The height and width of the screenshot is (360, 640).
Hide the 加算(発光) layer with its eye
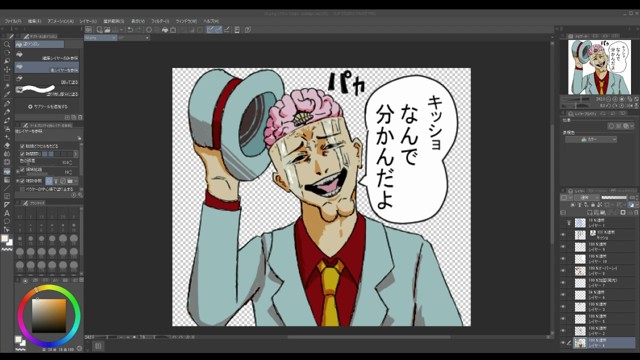[563, 282]
